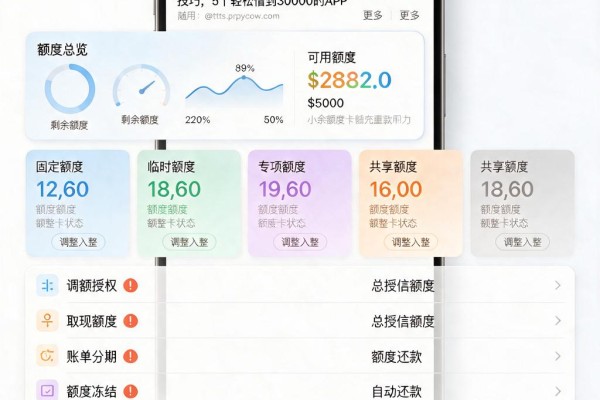Click the 调额授权 row icon

pyautogui.click(x=47, y=286)
